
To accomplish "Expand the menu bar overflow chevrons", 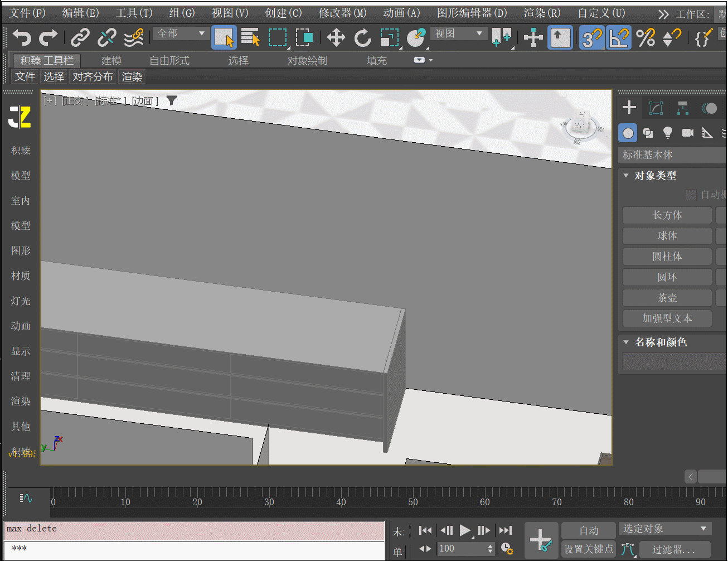I will [x=663, y=14].
